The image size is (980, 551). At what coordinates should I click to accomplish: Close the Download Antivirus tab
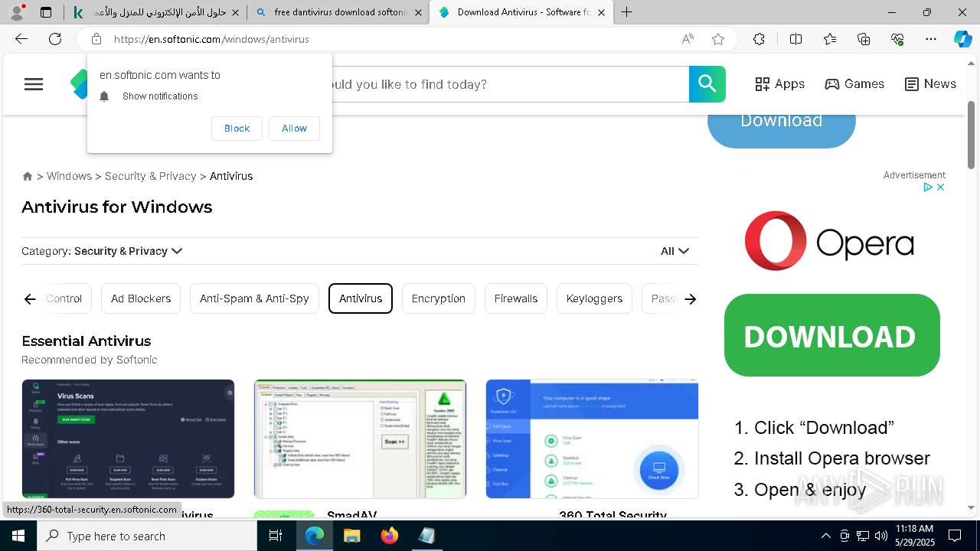pyautogui.click(x=601, y=12)
